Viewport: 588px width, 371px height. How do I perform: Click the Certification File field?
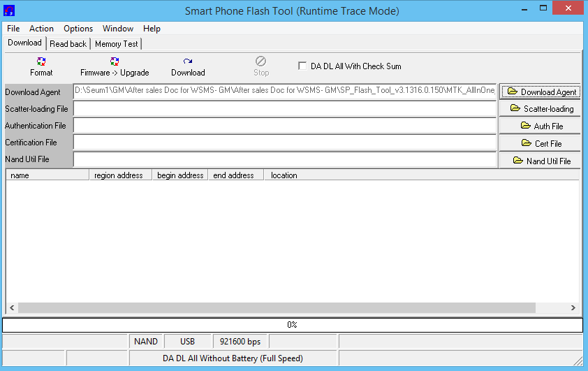coord(285,143)
